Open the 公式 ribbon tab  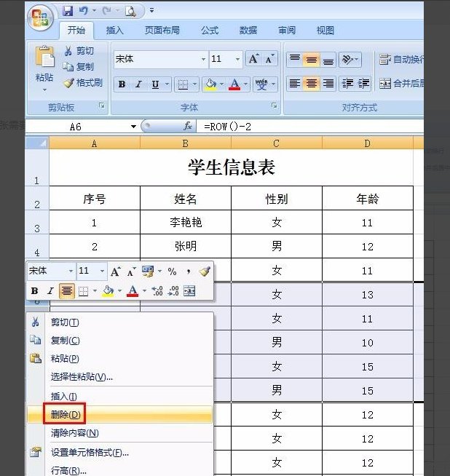click(210, 30)
